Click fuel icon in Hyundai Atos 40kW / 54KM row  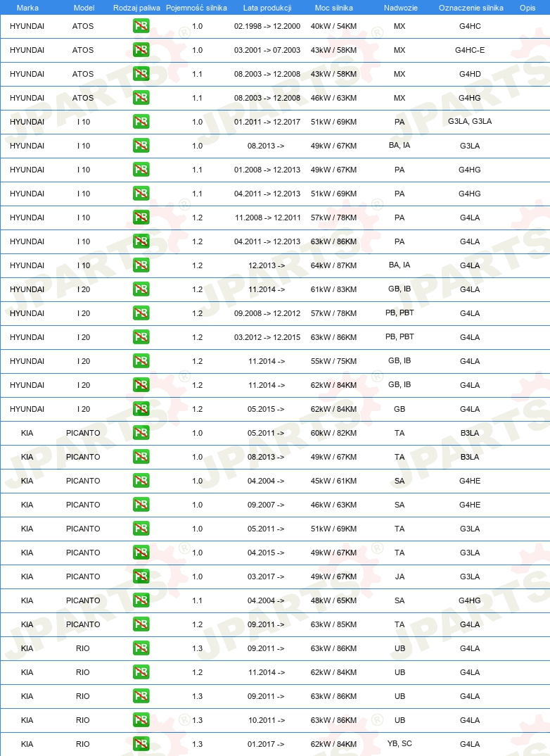[x=141, y=26]
